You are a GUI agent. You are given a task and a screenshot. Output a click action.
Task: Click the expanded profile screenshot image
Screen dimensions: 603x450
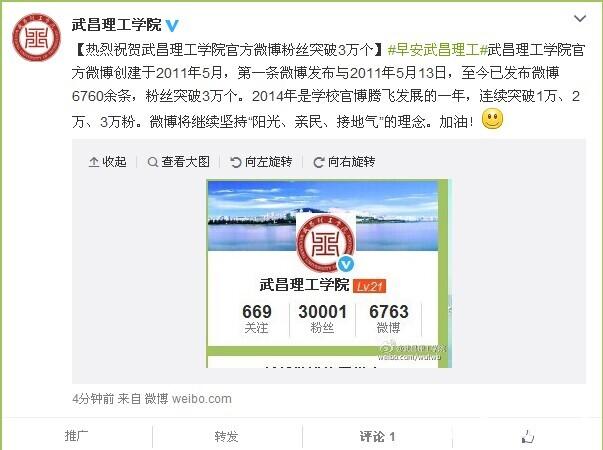click(329, 273)
